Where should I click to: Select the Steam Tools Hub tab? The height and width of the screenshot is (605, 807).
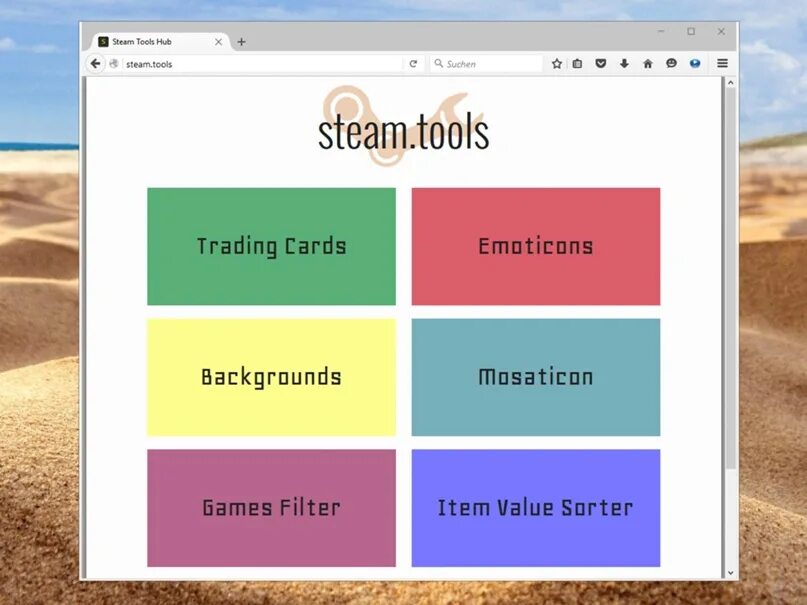(x=161, y=42)
